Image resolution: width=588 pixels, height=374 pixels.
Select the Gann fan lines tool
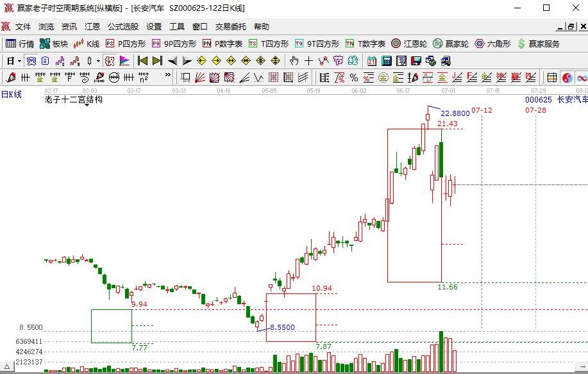200,77
